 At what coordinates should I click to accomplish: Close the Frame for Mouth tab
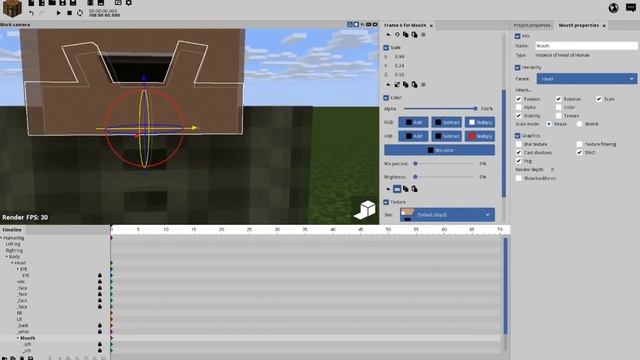(431, 26)
